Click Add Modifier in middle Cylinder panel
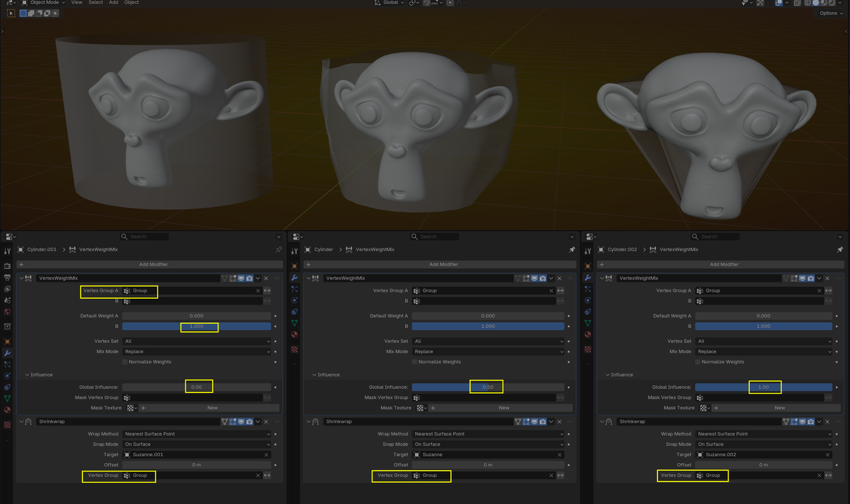The height and width of the screenshot is (504, 850). (443, 264)
